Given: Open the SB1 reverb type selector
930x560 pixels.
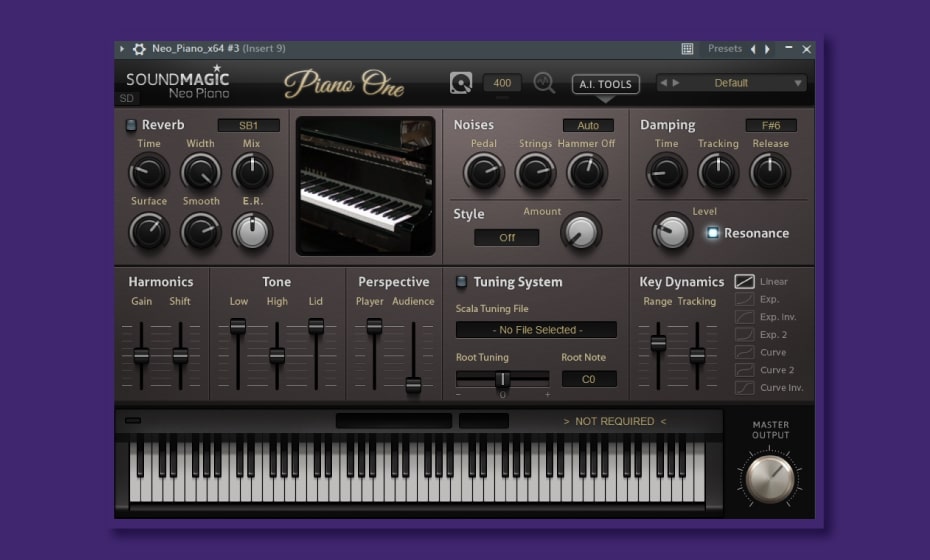Looking at the screenshot, I should (249, 126).
